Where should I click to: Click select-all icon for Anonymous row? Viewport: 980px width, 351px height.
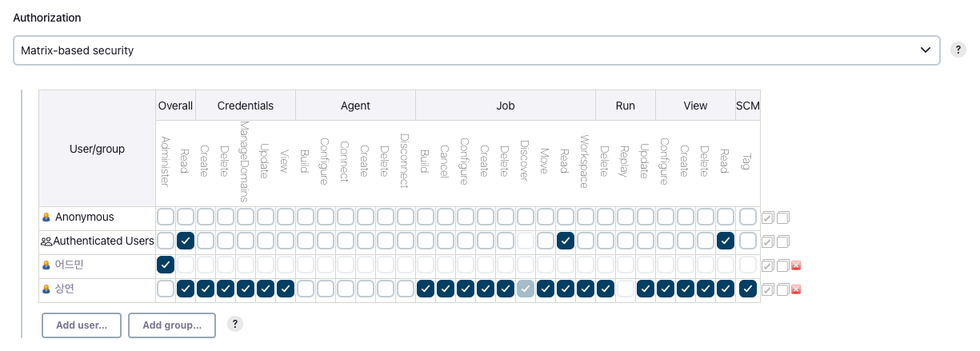[x=768, y=217]
